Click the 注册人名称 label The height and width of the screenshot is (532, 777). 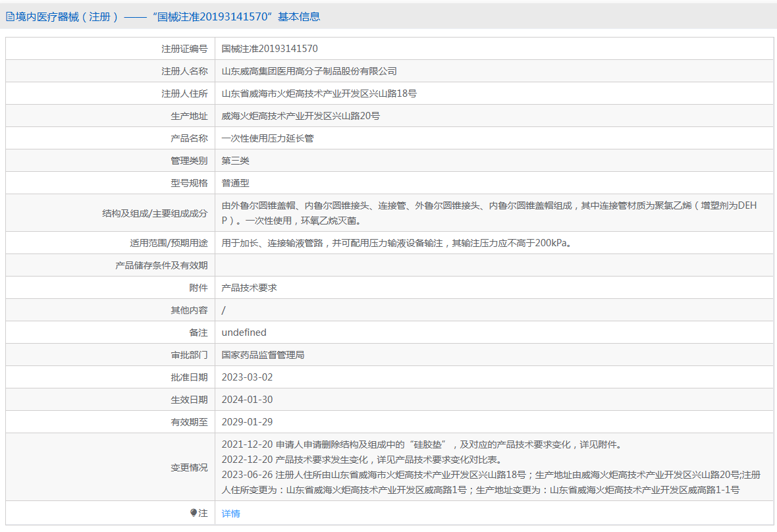click(184, 71)
